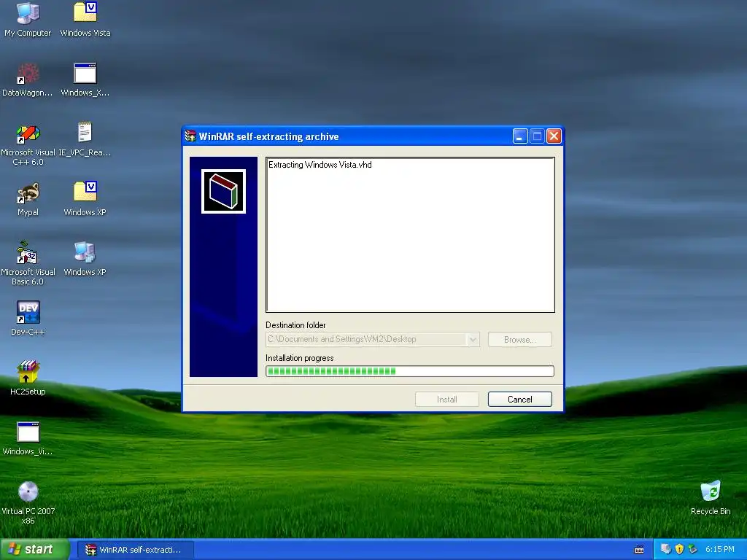Click the 'Extracting Windows Vista.vhd' log line
This screenshot has height=560, width=747.
click(x=320, y=165)
